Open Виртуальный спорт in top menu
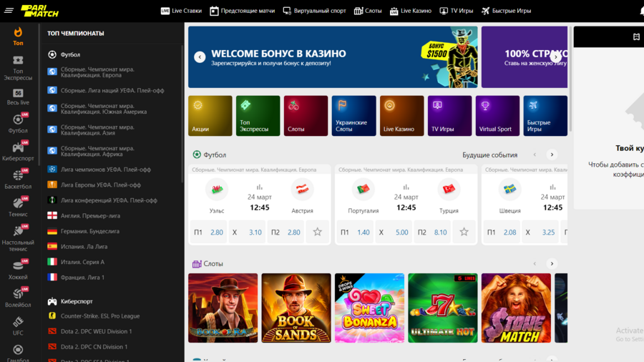 coord(314,11)
